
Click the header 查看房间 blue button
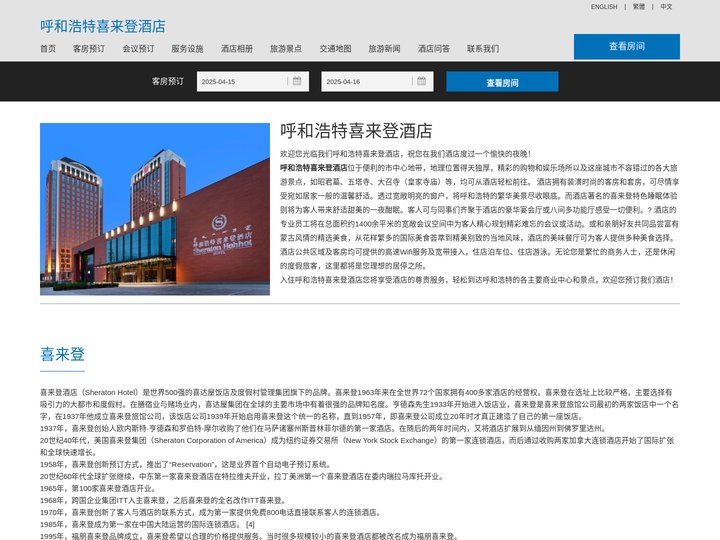pyautogui.click(x=626, y=46)
